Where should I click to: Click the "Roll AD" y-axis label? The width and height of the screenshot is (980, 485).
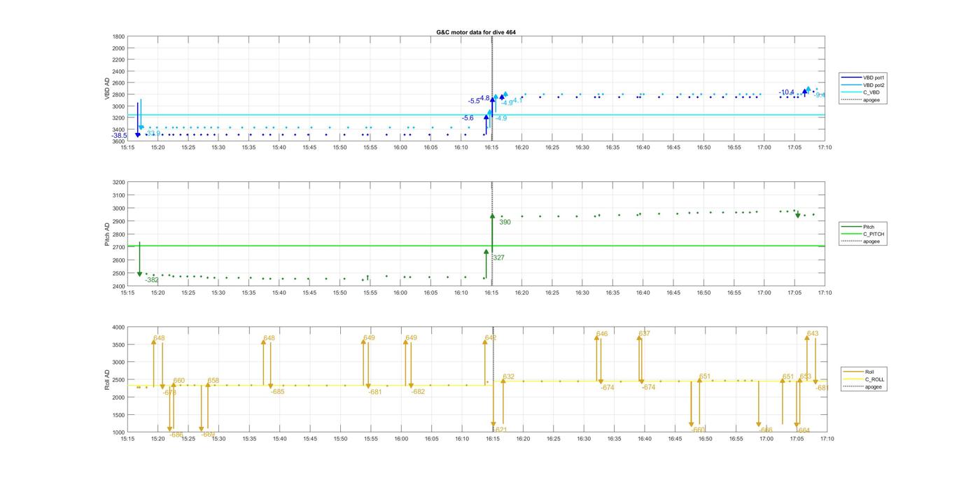pyautogui.click(x=107, y=380)
